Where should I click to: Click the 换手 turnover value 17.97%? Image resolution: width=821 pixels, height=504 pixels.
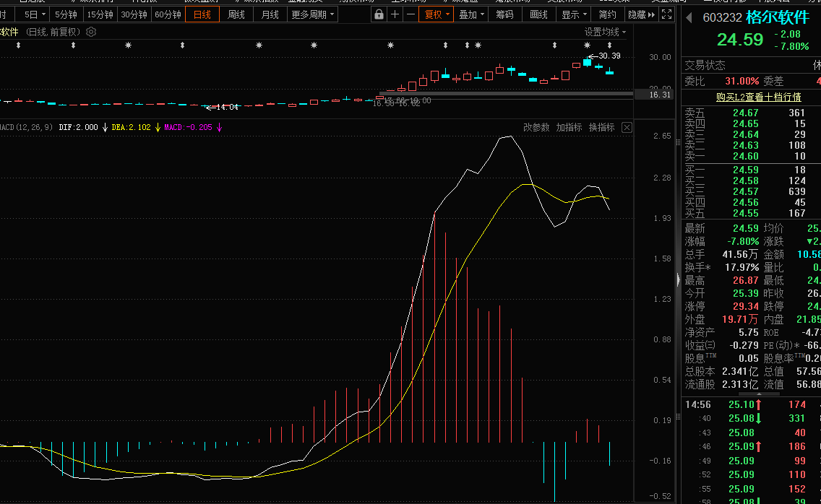coord(742,267)
